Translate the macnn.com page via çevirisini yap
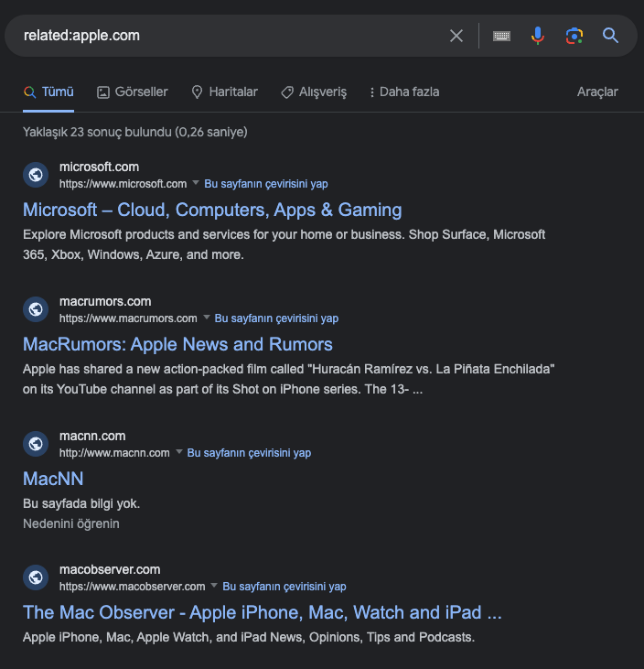 tap(249, 453)
